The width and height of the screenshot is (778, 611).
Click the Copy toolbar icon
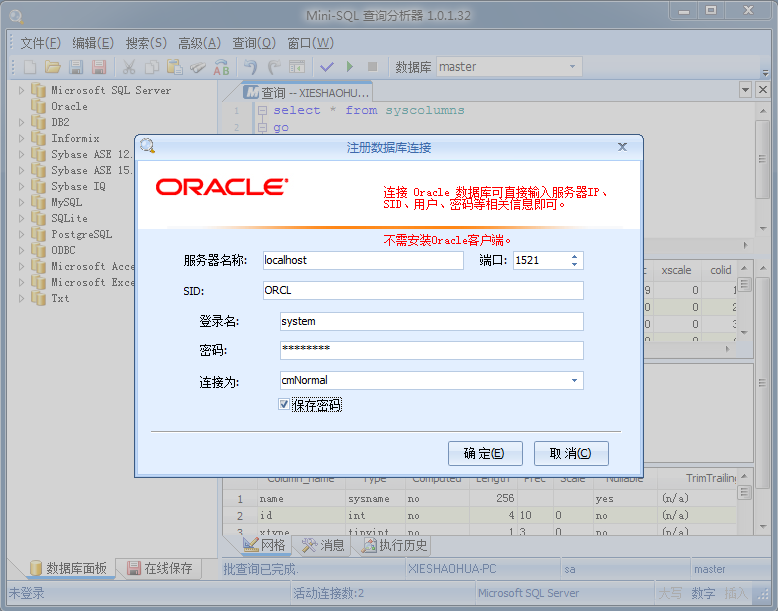(x=152, y=67)
